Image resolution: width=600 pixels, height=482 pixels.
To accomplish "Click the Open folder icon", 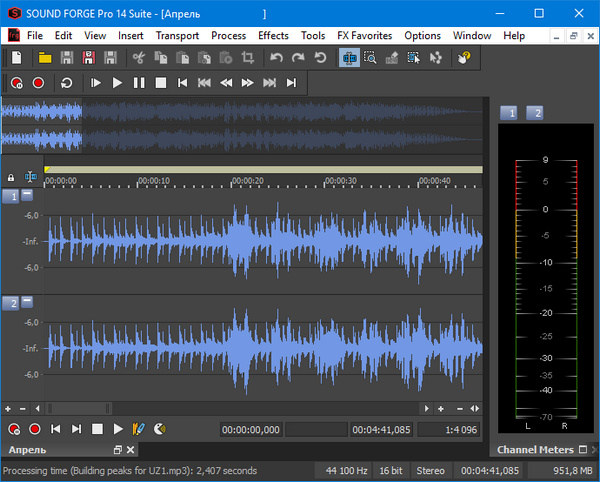I will click(x=45, y=58).
